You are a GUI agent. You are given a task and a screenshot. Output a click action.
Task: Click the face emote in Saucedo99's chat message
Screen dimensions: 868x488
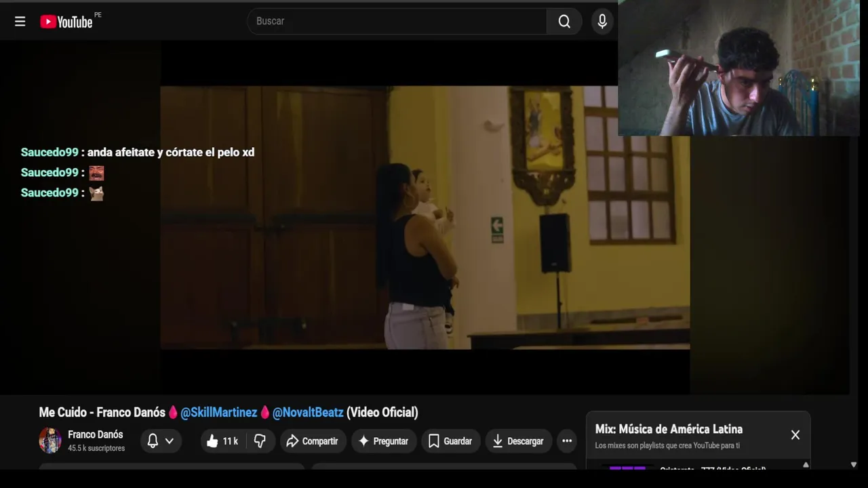click(x=96, y=173)
